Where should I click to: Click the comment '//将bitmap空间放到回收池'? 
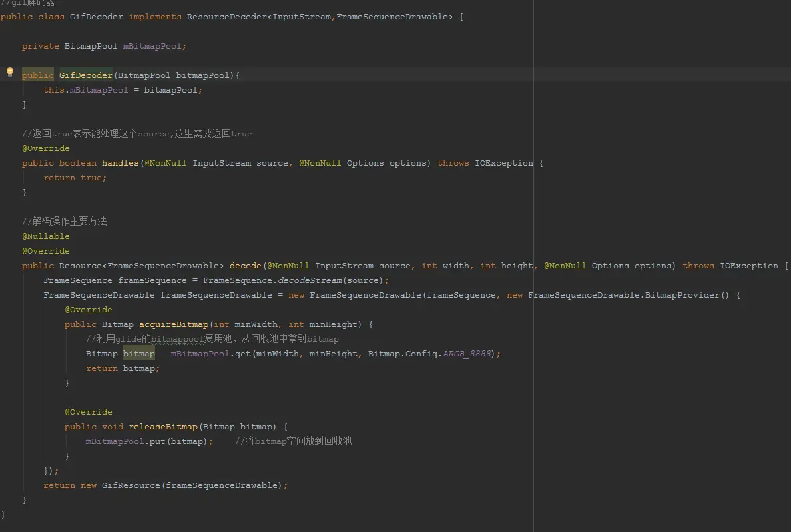coord(293,441)
